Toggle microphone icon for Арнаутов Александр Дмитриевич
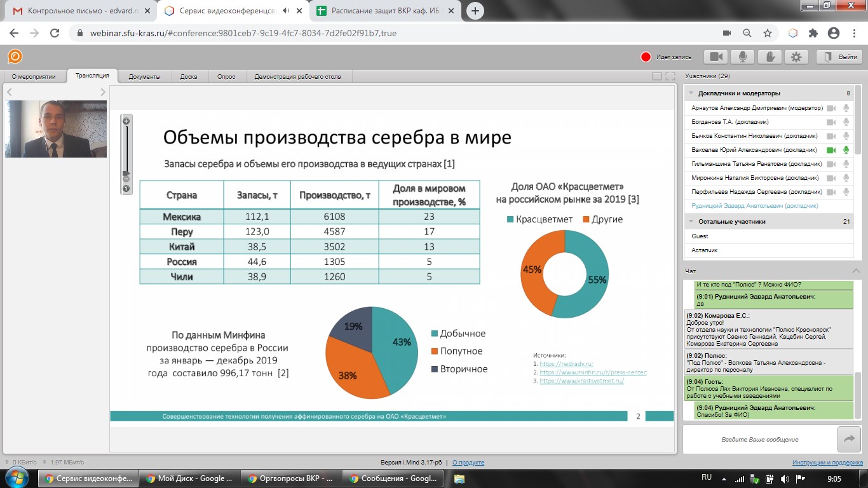 coord(846,108)
